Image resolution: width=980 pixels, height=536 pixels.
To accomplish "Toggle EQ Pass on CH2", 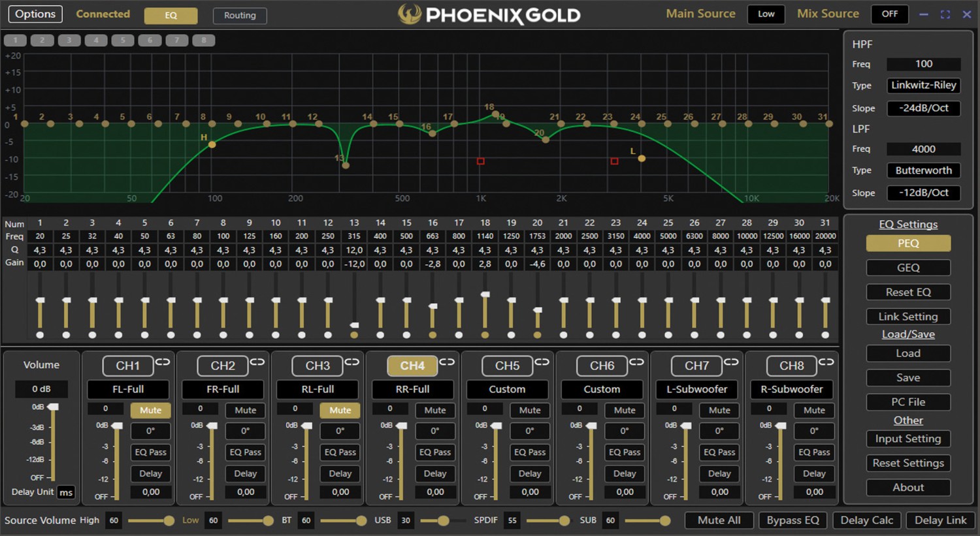I will click(245, 452).
